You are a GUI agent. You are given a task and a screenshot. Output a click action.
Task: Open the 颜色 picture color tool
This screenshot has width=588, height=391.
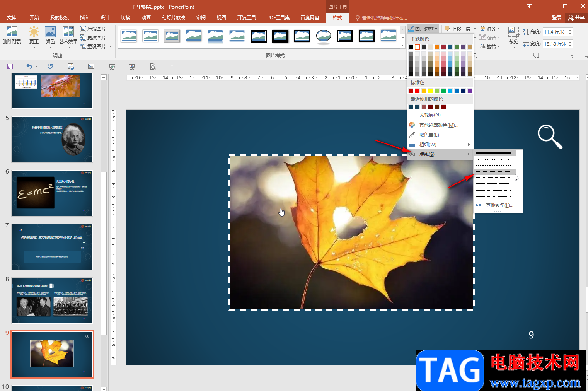50,37
